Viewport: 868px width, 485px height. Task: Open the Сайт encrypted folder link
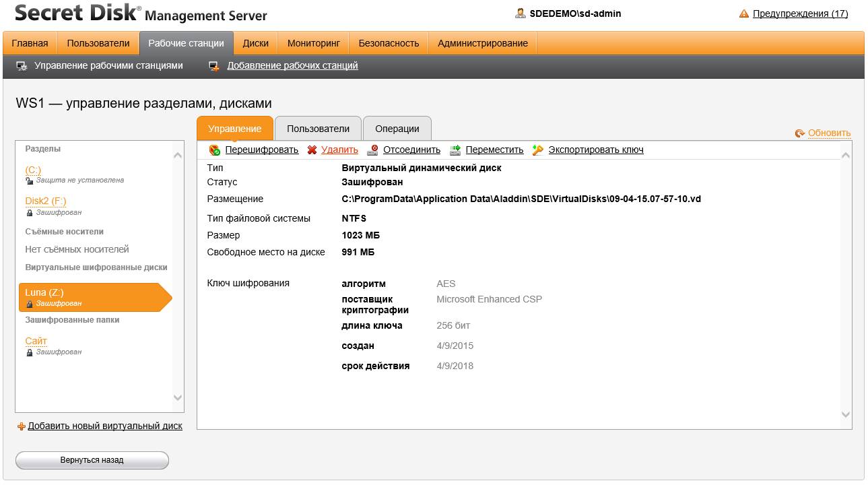click(36, 341)
